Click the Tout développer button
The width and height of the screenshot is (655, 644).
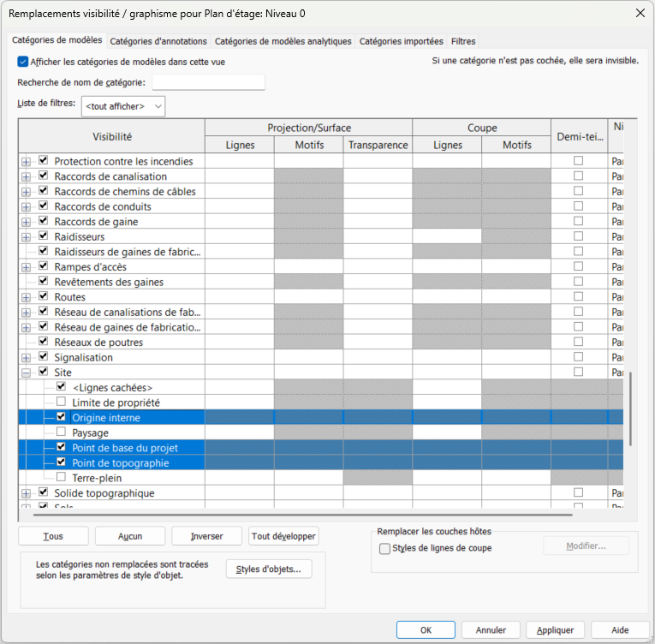tap(283, 536)
